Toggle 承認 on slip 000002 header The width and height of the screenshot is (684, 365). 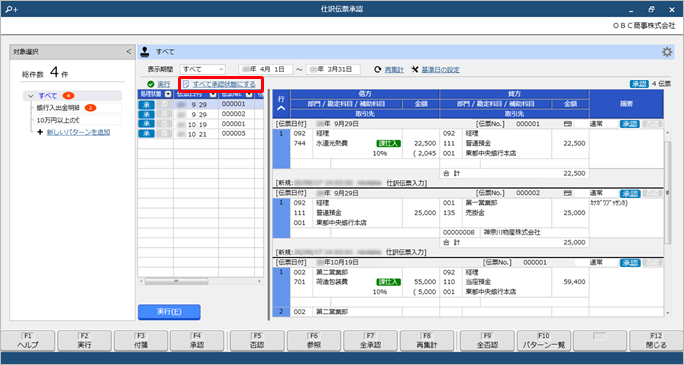(x=630, y=193)
